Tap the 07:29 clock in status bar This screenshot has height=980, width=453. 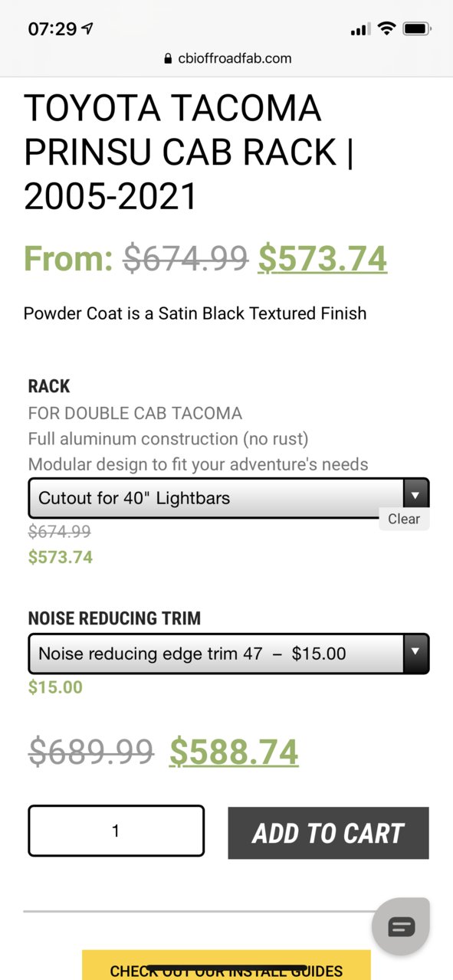(x=52, y=29)
